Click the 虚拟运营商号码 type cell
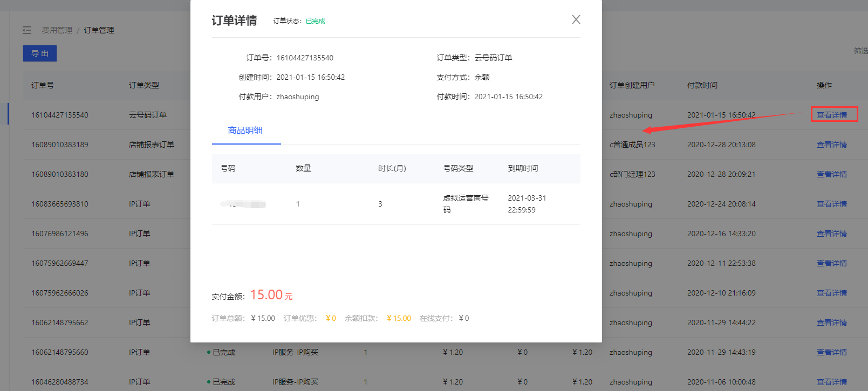Screen dimensions: 868x391 (466, 204)
